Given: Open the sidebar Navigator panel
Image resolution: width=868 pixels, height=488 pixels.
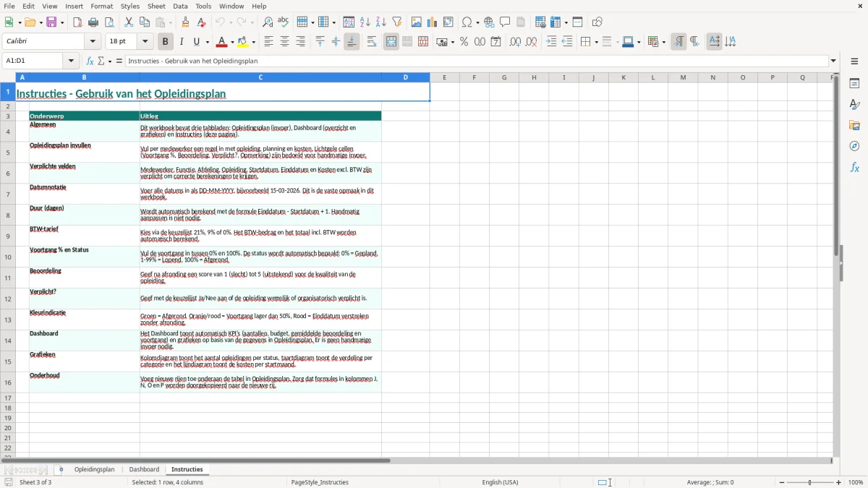Looking at the screenshot, I should coord(854,146).
